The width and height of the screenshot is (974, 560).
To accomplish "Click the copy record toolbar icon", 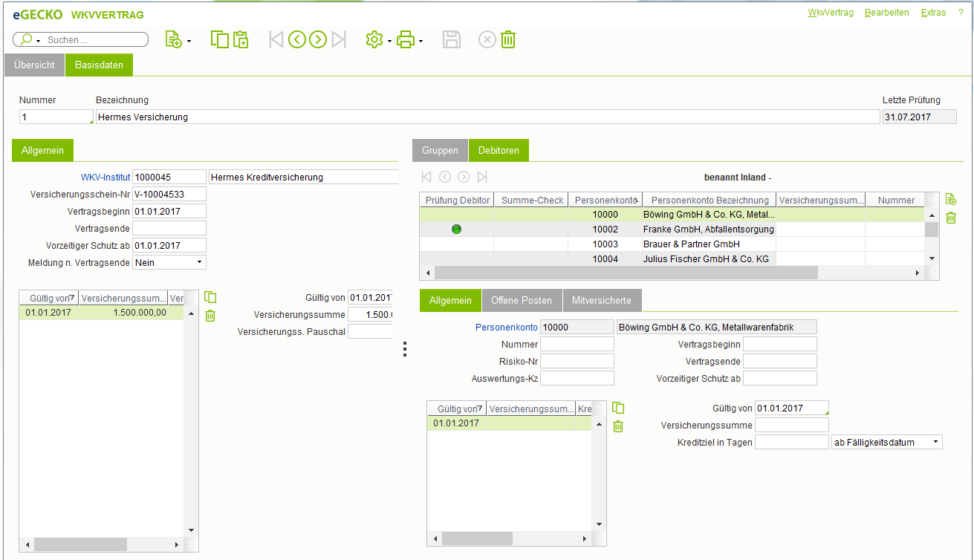I will [220, 40].
